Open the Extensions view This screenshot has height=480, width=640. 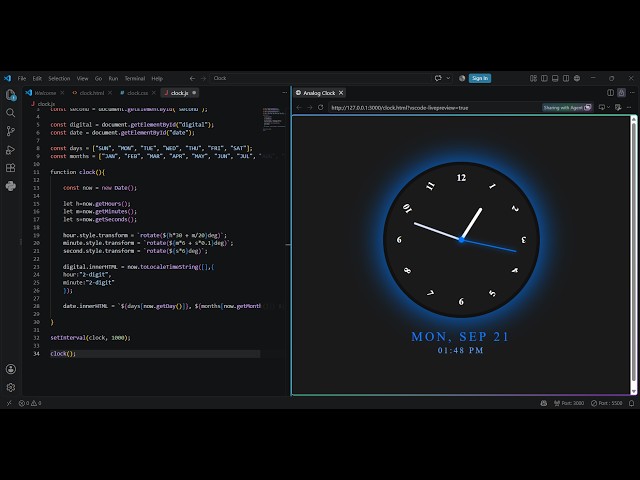pos(11,168)
